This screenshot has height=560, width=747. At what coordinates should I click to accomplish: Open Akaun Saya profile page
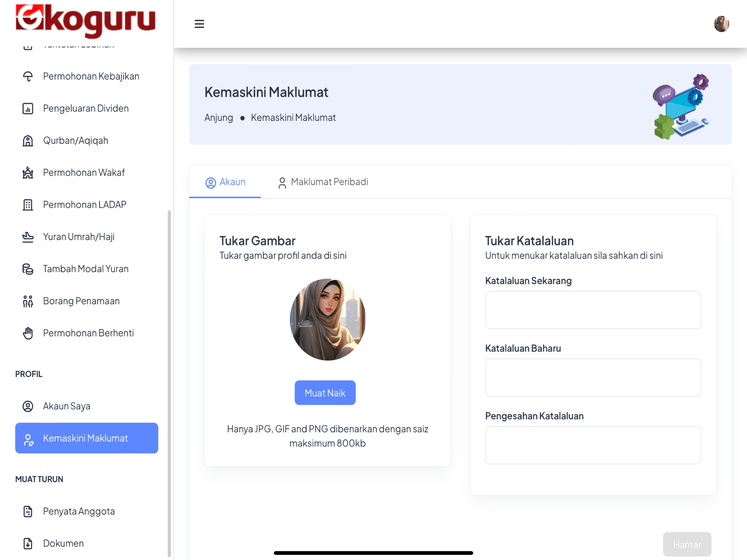(x=86, y=406)
